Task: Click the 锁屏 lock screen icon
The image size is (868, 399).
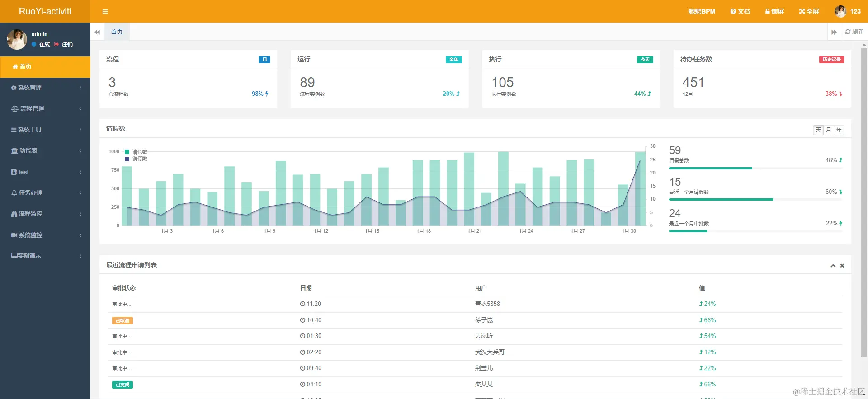Action: click(x=767, y=11)
